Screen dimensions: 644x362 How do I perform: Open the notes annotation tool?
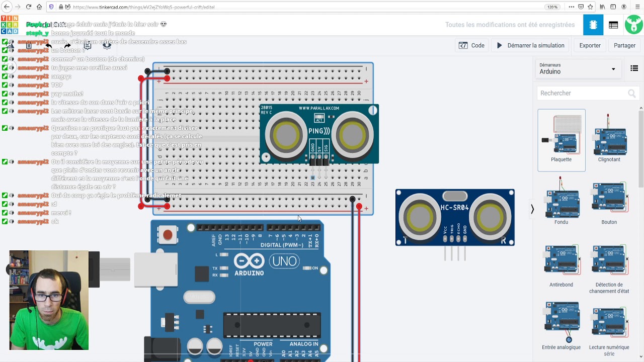coord(87,45)
